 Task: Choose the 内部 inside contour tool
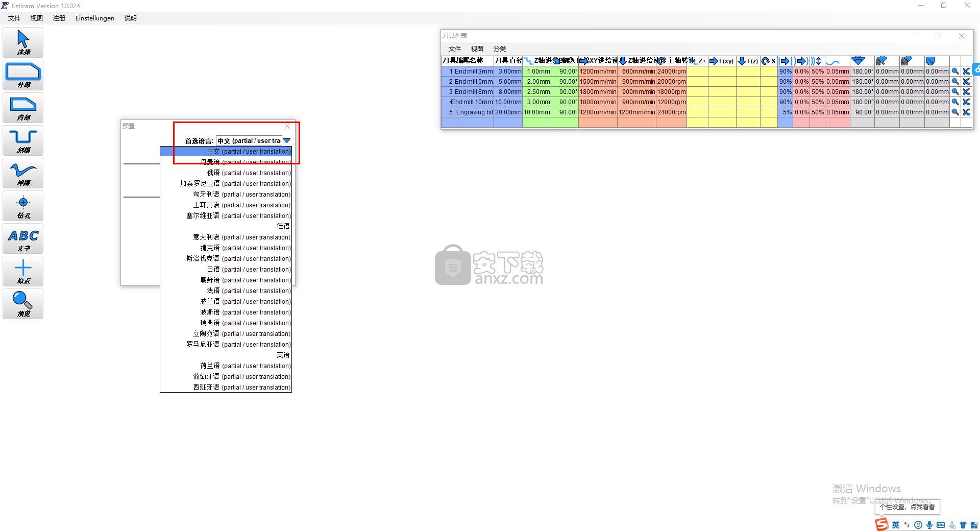coord(23,108)
